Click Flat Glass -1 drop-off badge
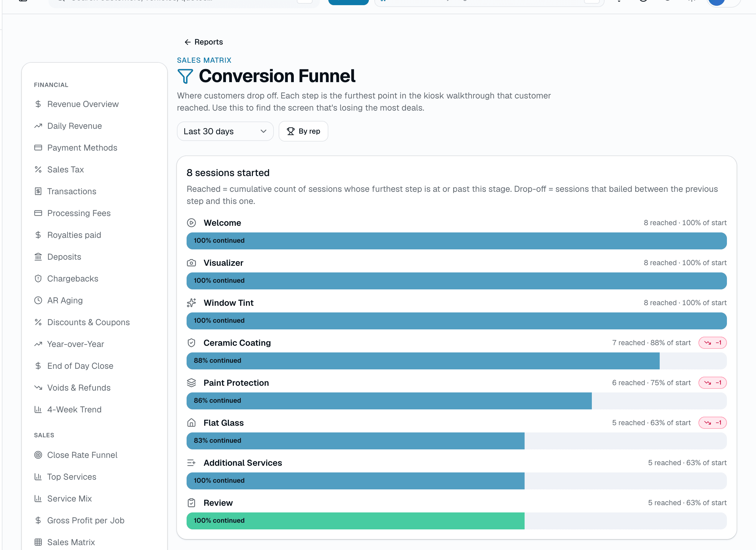This screenshot has width=756, height=550. (x=713, y=423)
